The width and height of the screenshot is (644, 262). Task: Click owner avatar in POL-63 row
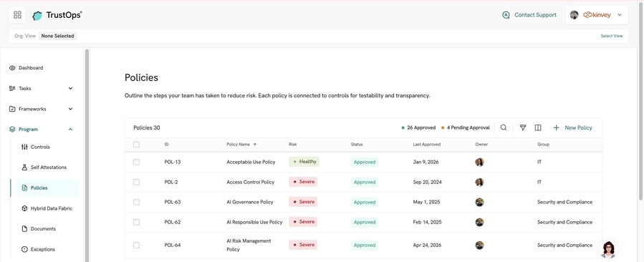point(479,202)
